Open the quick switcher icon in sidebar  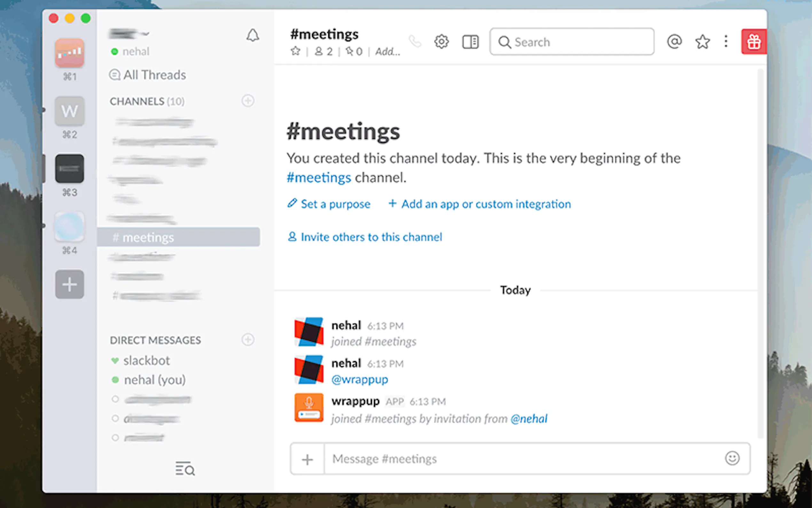tap(185, 468)
